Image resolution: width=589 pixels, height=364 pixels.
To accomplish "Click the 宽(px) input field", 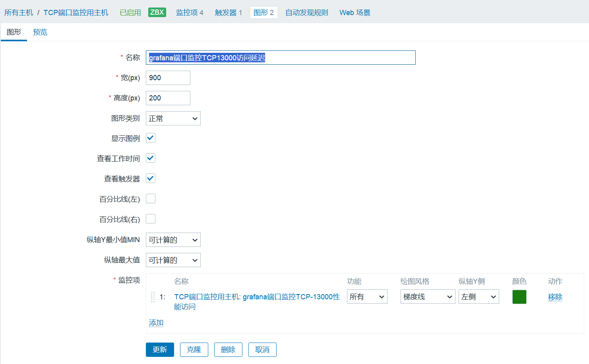I will pyautogui.click(x=168, y=78).
